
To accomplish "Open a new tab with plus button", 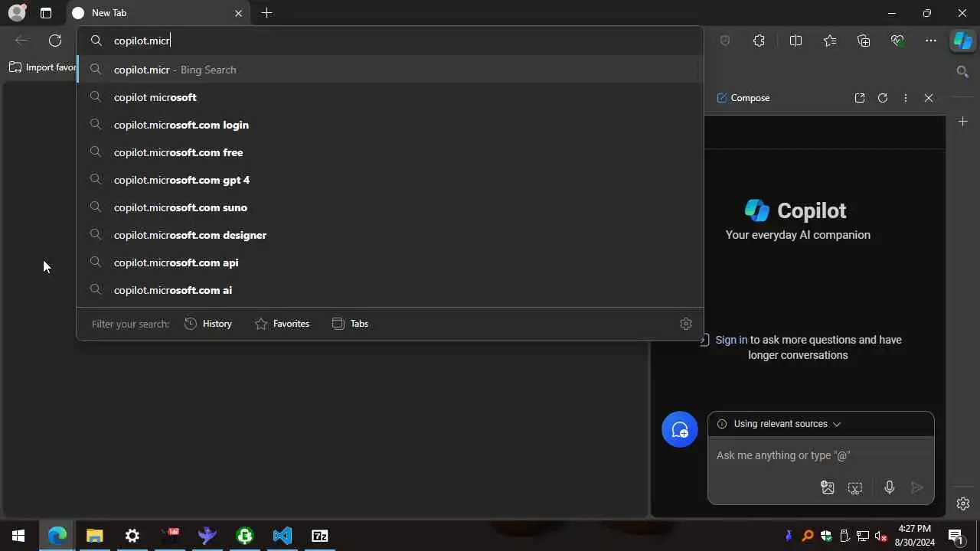I will coord(266,13).
